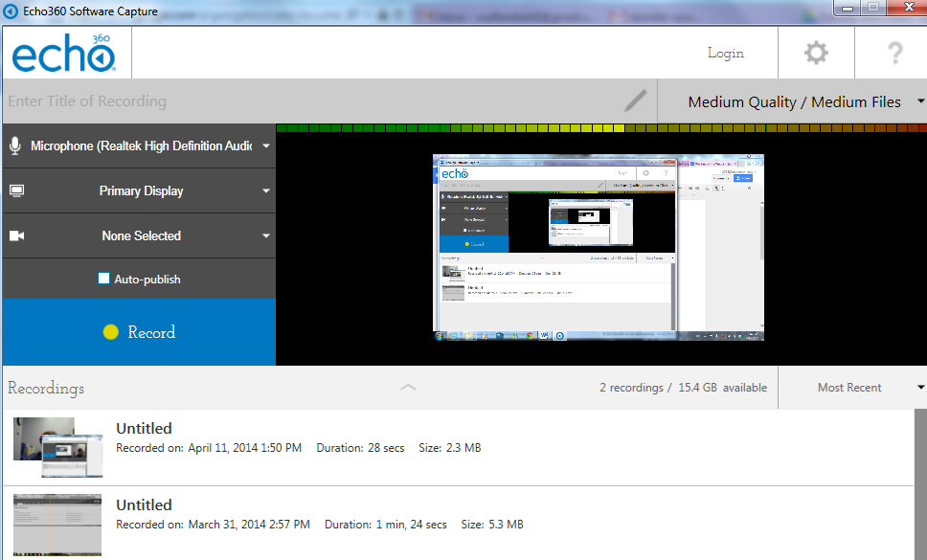Click the pencil edit title icon
This screenshot has height=560, width=927.
[x=636, y=101]
